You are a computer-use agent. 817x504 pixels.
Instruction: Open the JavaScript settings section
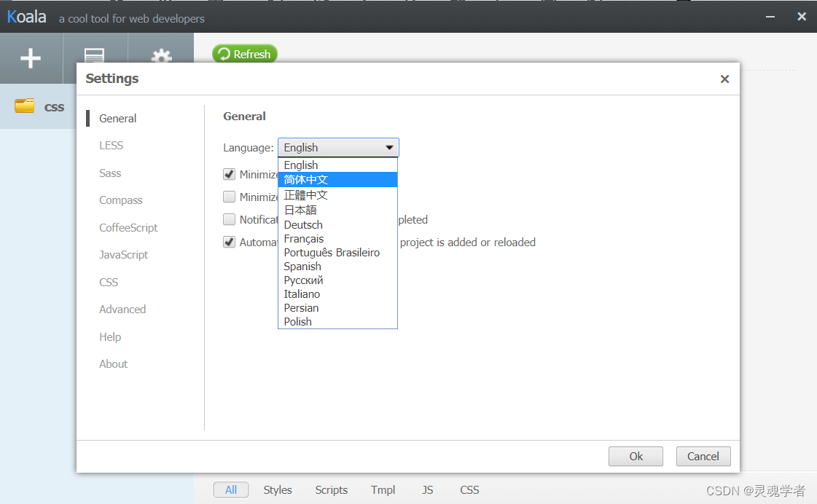[123, 255]
